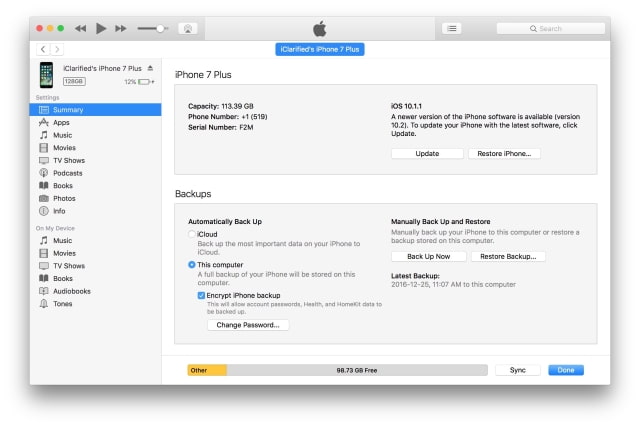Open Movies under On My Device

point(96,253)
